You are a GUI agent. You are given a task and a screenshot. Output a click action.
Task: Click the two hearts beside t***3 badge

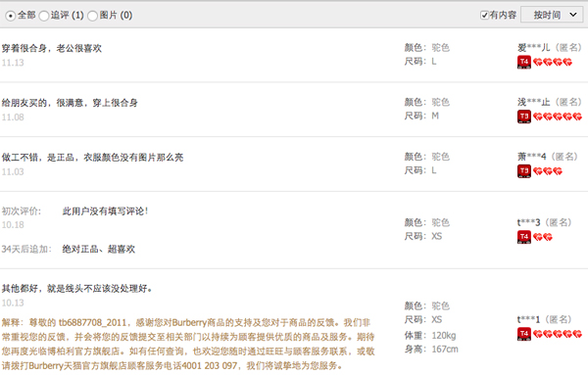(543, 237)
